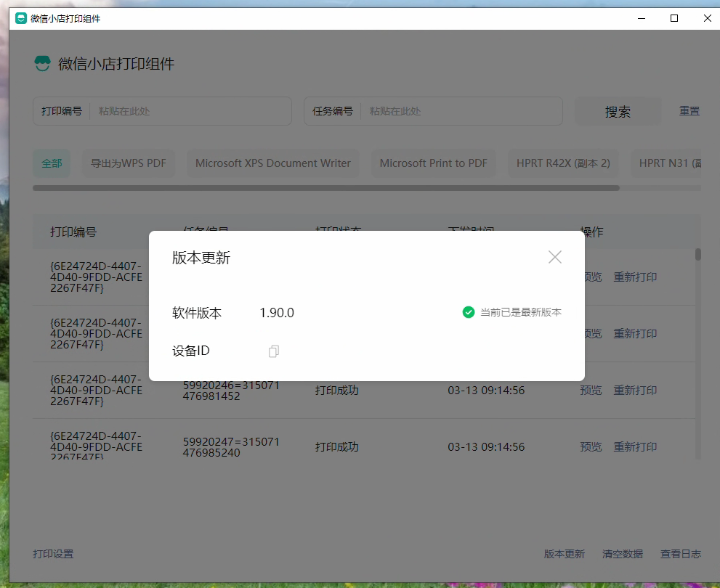
Task: Click task number 59920247=315071476985240
Action: click(x=231, y=447)
